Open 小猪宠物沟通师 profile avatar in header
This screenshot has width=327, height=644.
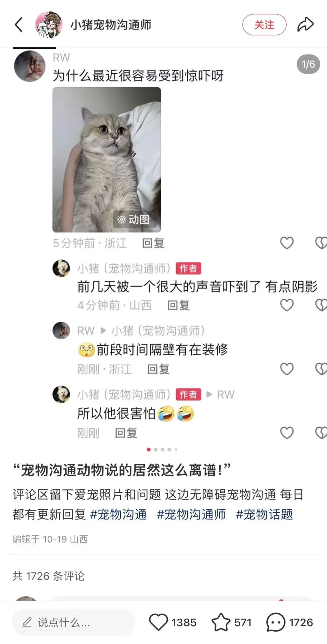pos(48,25)
